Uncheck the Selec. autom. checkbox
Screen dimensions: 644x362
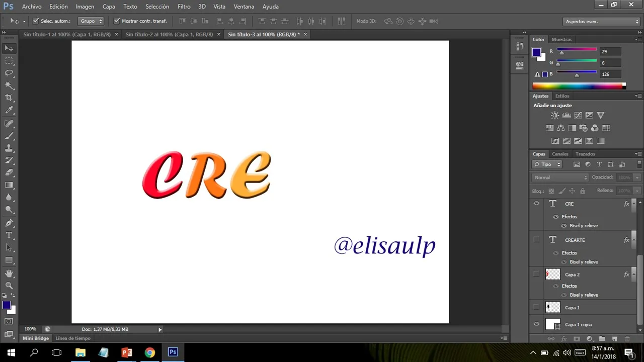click(x=36, y=21)
